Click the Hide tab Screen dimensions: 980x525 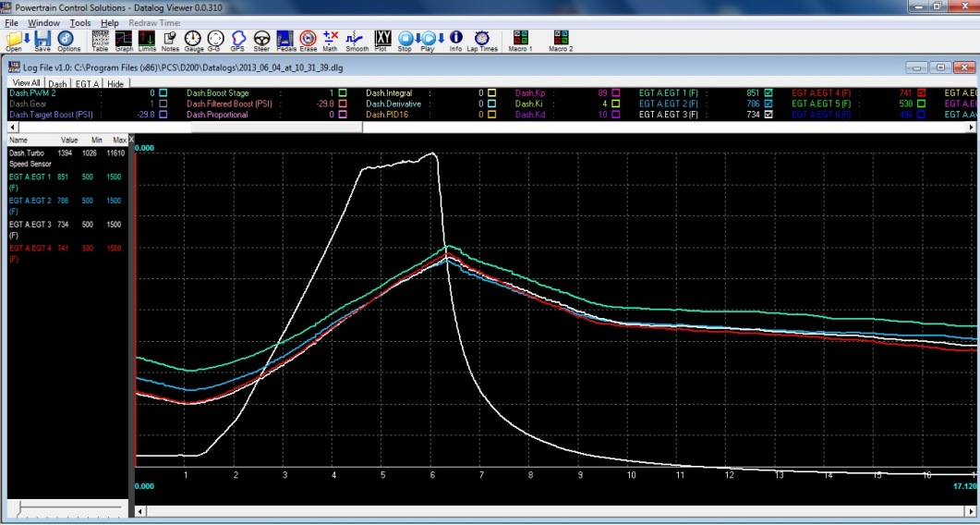pyautogui.click(x=115, y=84)
